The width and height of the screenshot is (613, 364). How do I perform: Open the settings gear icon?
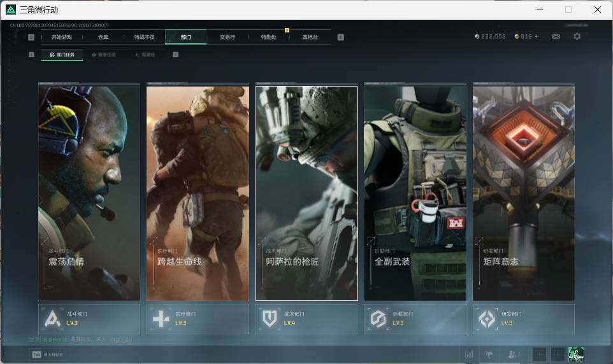[577, 36]
